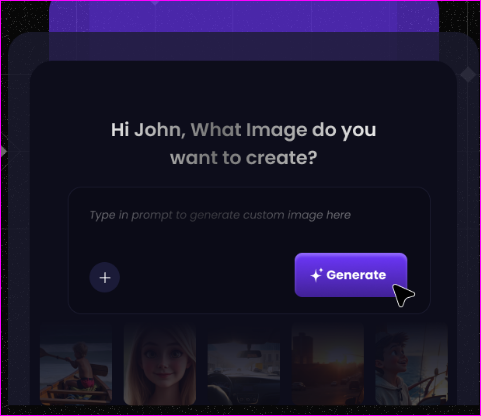Select the city sunset thumbnail
The width and height of the screenshot is (481, 416).
click(328, 365)
